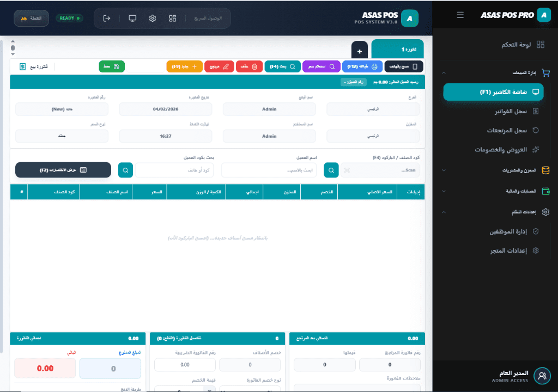Viewport: 558px width, 392px height.
Task: Click the red الباقي remaining 0.00 box
Action: [x=45, y=369]
